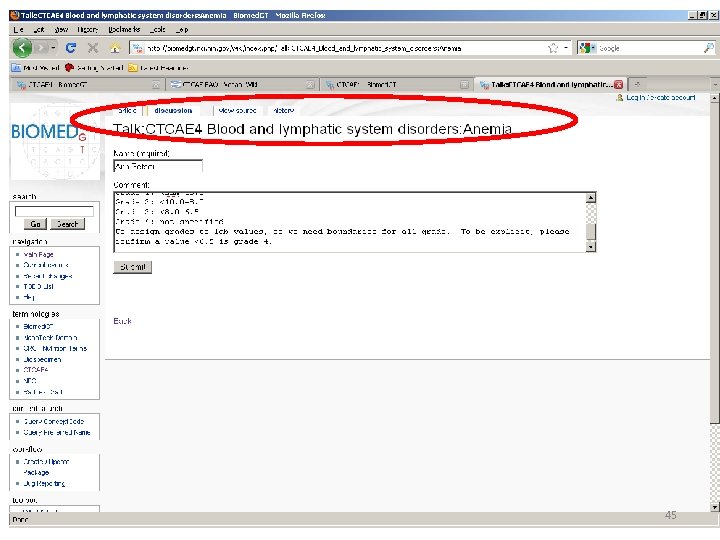Open Help link in navigation box
This screenshot has width=720, height=540.
(29, 297)
